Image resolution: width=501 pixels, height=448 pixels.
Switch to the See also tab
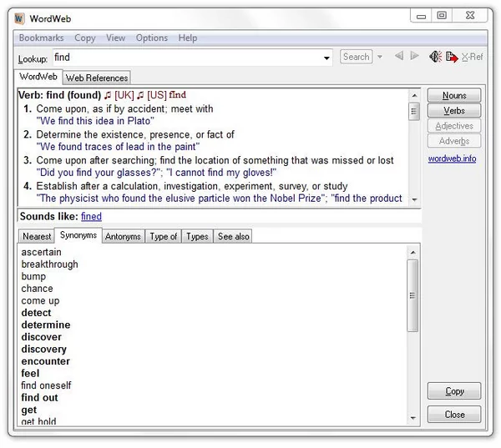tap(233, 236)
